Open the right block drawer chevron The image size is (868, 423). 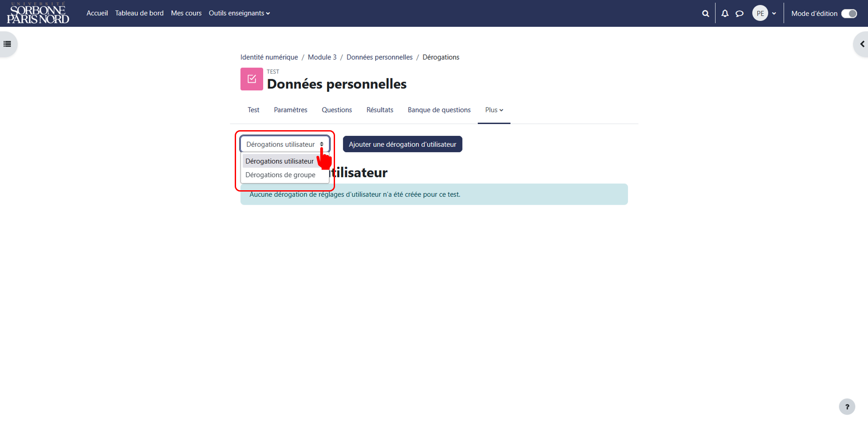coord(862,44)
